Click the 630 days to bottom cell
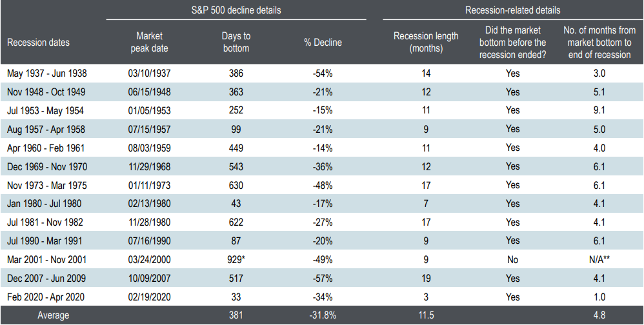 click(236, 185)
